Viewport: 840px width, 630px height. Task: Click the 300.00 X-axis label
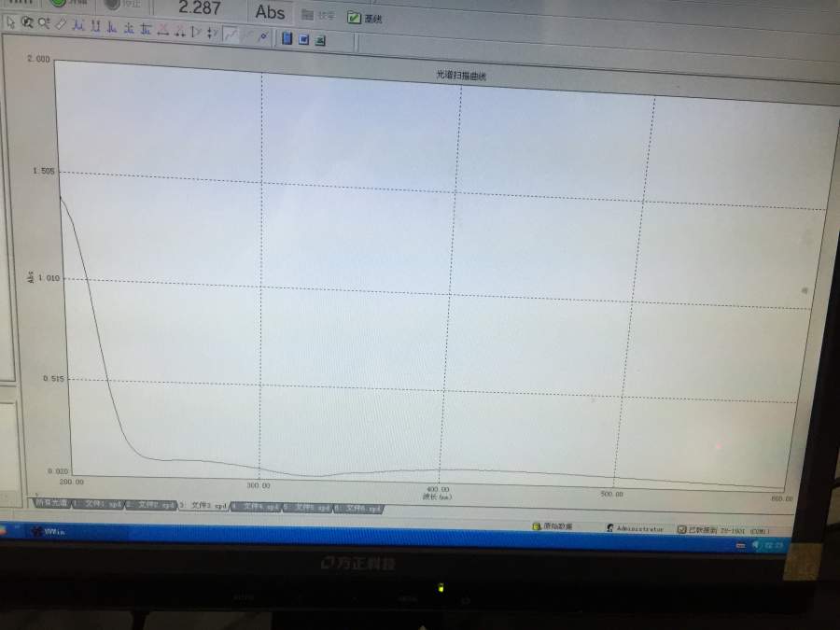click(x=259, y=485)
